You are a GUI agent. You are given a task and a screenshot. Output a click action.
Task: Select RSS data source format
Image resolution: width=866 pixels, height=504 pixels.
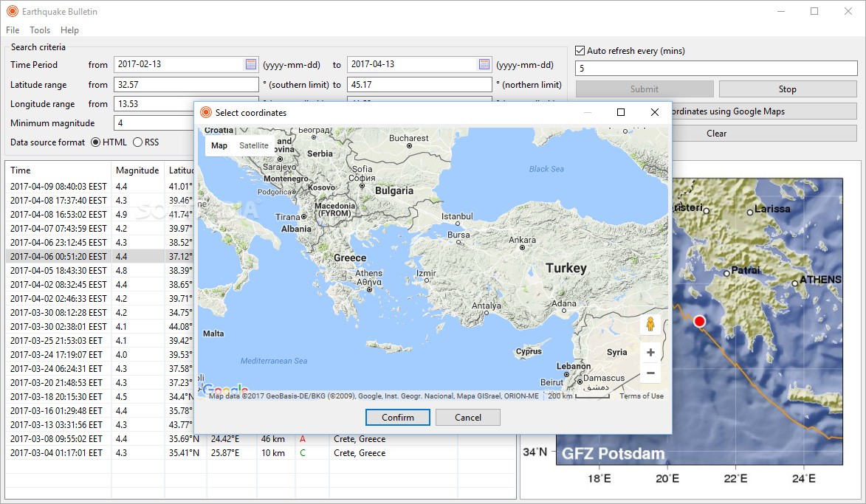(x=137, y=142)
